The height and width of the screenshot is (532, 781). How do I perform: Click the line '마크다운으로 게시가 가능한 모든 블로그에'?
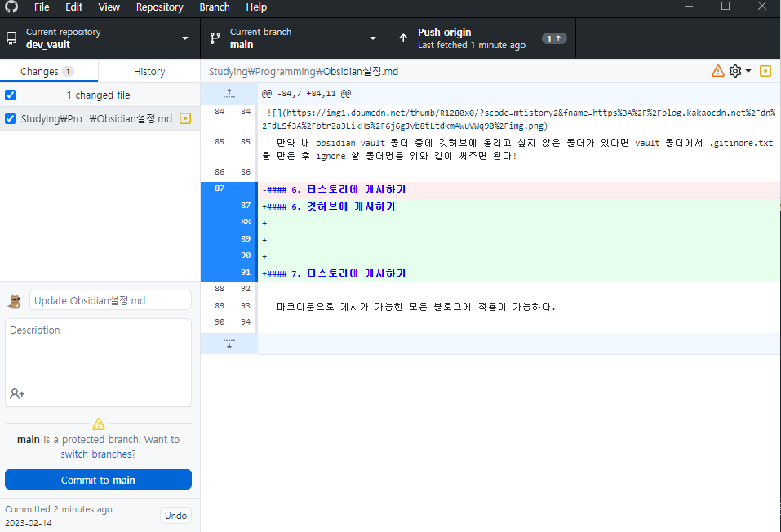tap(519, 306)
